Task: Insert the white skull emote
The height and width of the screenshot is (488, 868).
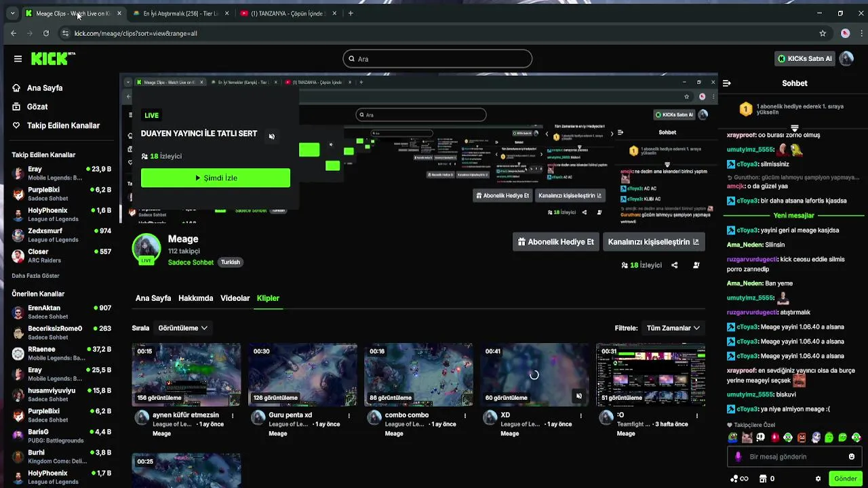Action: point(760,438)
